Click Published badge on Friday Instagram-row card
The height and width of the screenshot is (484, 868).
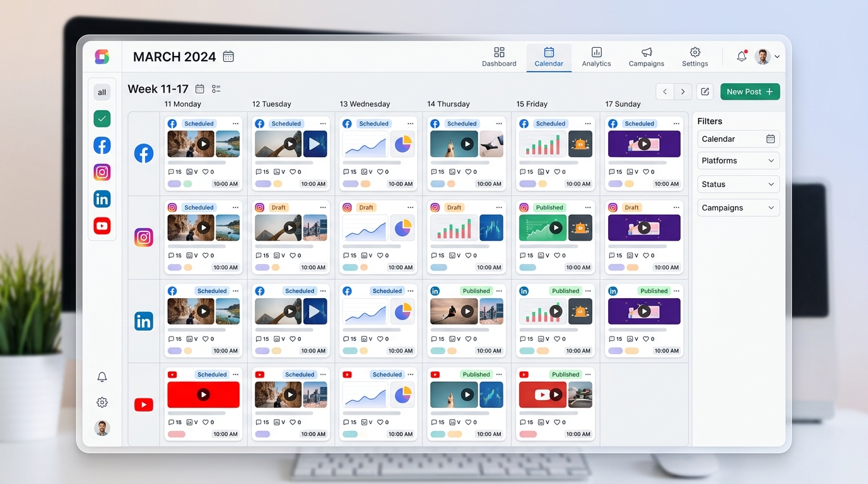pyautogui.click(x=549, y=207)
